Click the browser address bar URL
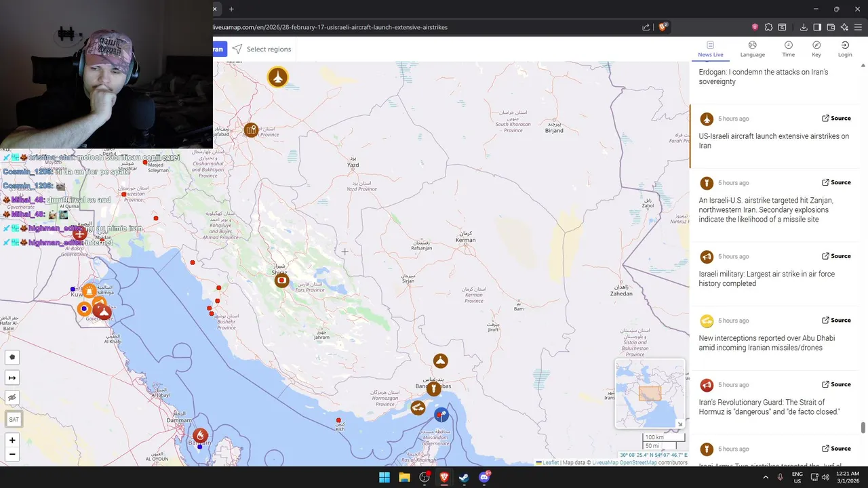The height and width of the screenshot is (488, 868). [x=330, y=27]
